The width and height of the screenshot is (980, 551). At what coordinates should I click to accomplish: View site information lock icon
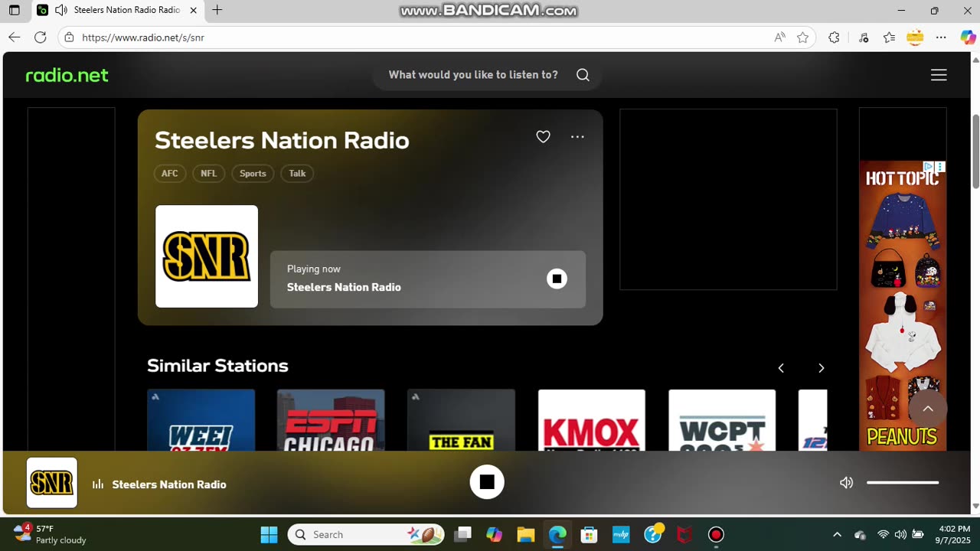coord(69,37)
